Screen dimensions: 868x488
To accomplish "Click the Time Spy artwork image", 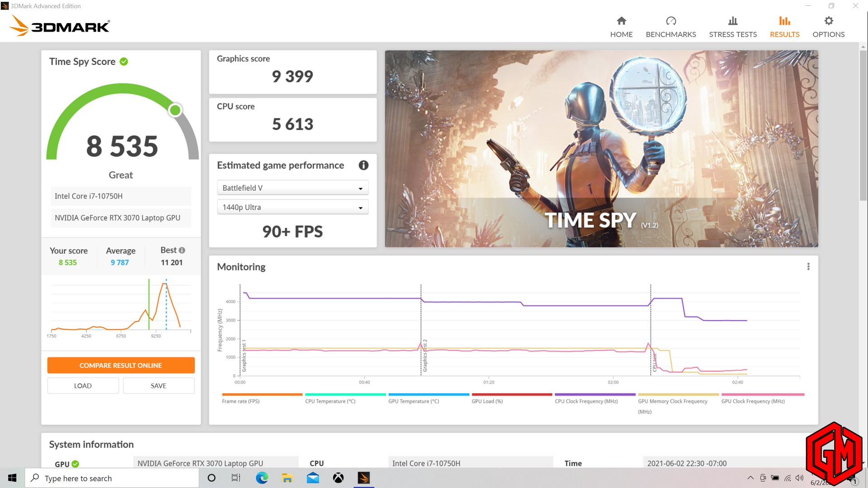I will point(601,149).
